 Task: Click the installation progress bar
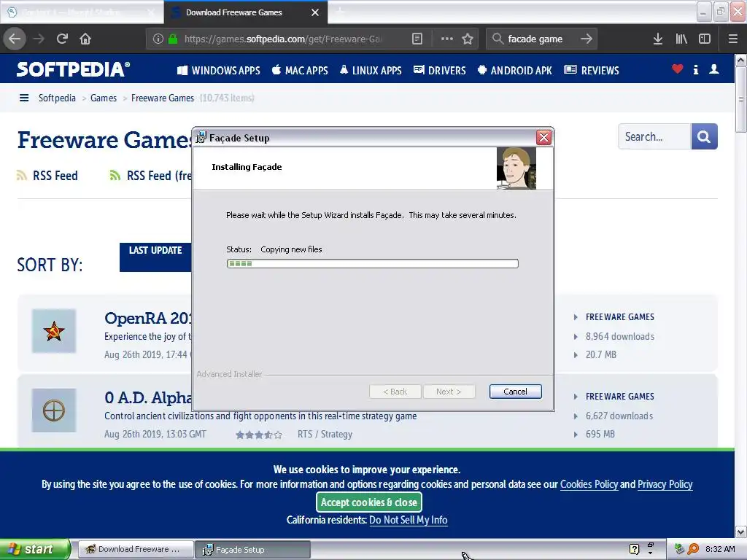coord(373,263)
